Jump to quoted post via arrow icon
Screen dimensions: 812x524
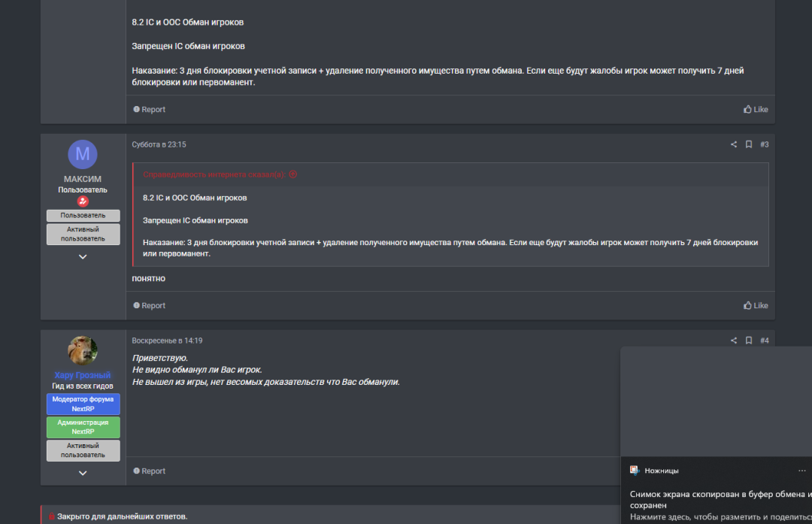[x=293, y=174]
